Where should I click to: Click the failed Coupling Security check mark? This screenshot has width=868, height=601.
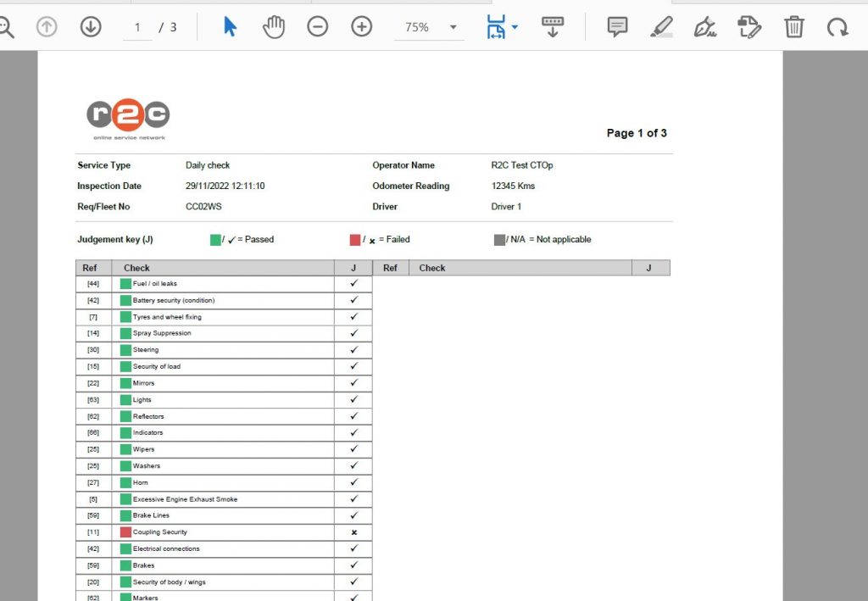pyautogui.click(x=353, y=531)
